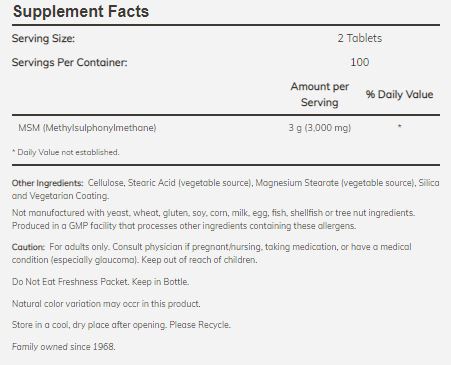Image resolution: width=451 pixels, height=365 pixels.
Task: Click Daily Value not established footnote
Action: coord(66,152)
